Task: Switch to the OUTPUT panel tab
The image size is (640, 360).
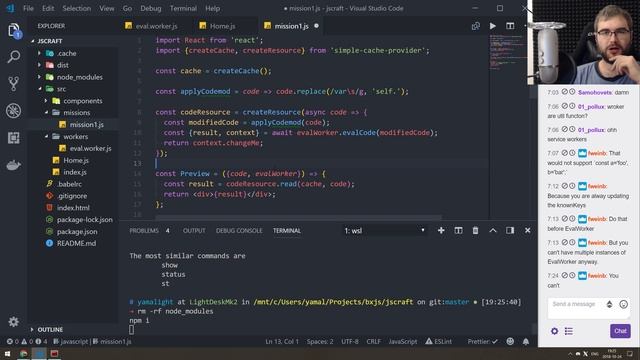Action: pos(194,231)
